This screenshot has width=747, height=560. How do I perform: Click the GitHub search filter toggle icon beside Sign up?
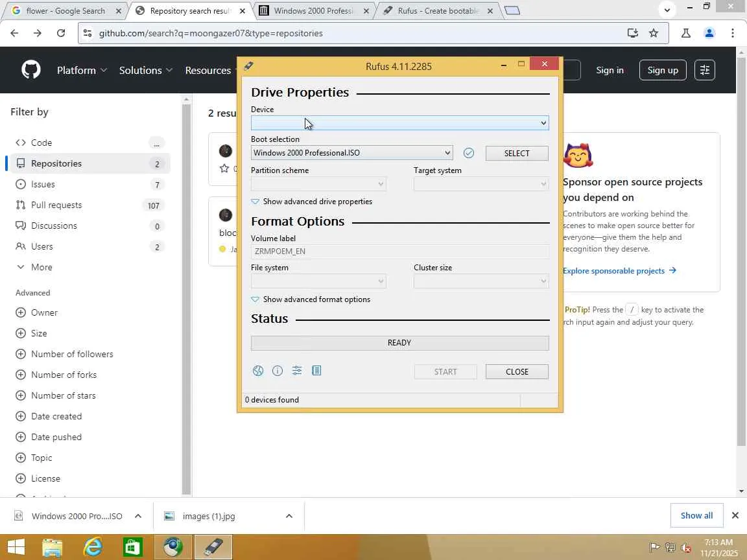click(x=705, y=70)
